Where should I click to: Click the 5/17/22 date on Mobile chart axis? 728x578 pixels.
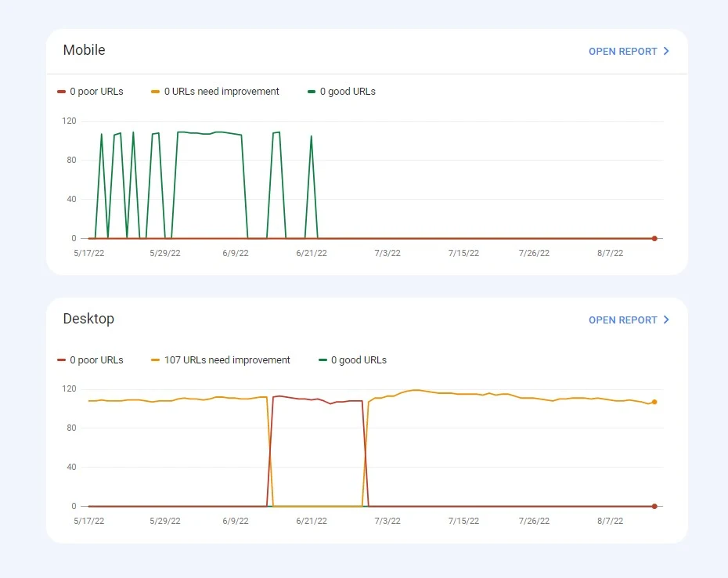click(x=89, y=253)
